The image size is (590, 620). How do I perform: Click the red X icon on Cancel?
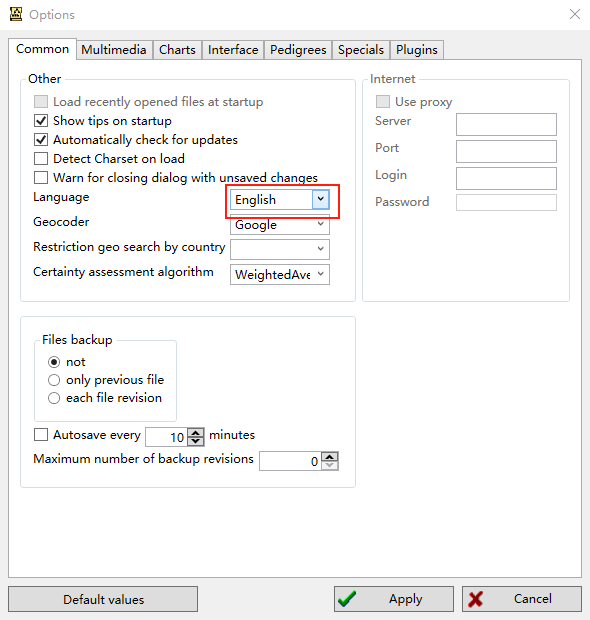pos(475,599)
